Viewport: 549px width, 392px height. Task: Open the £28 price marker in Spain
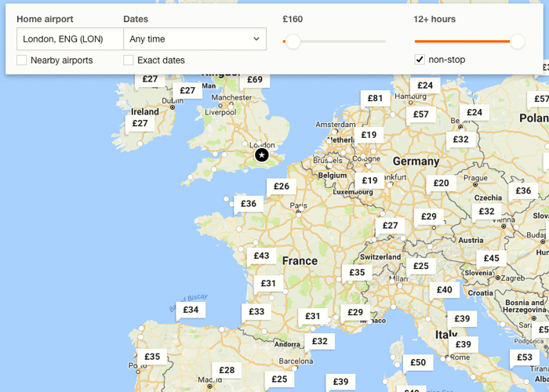coord(227,370)
